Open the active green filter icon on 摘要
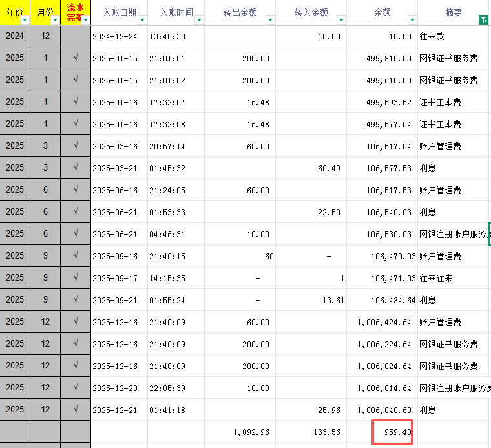 [x=484, y=20]
